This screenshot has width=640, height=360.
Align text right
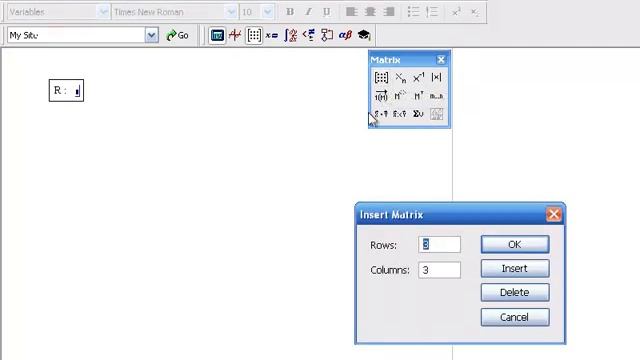389,12
